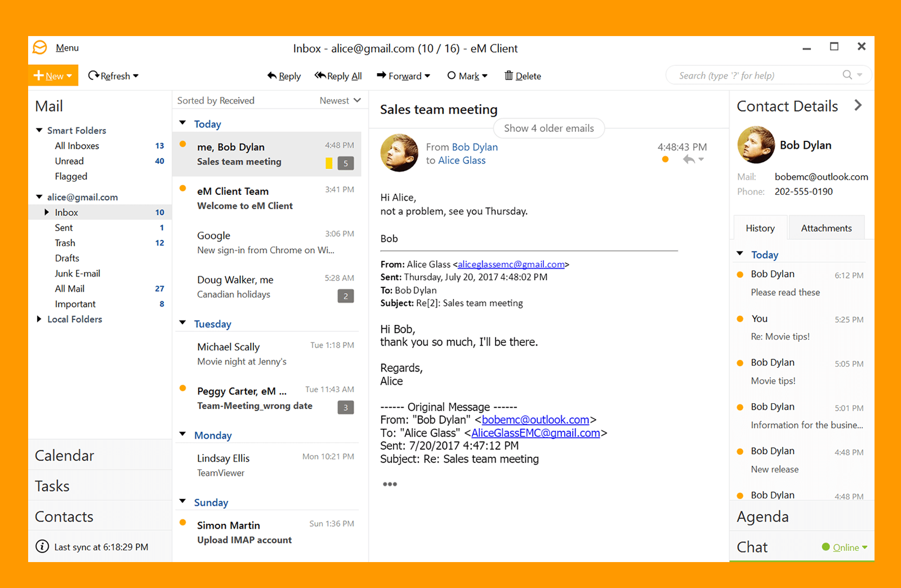Open the Newest sort order dropdown
This screenshot has height=588, width=901.
pyautogui.click(x=340, y=100)
